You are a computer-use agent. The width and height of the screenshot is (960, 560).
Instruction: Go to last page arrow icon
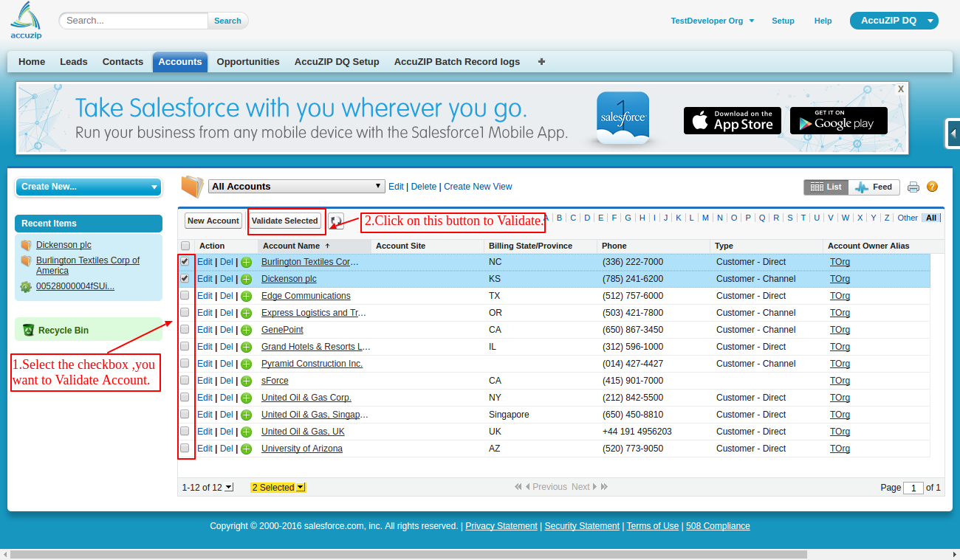pos(604,487)
